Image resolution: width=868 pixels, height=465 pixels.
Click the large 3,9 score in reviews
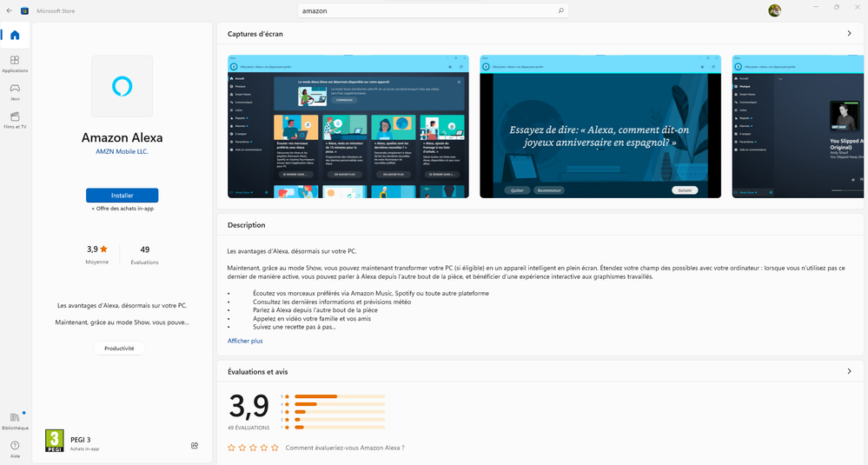pos(249,406)
